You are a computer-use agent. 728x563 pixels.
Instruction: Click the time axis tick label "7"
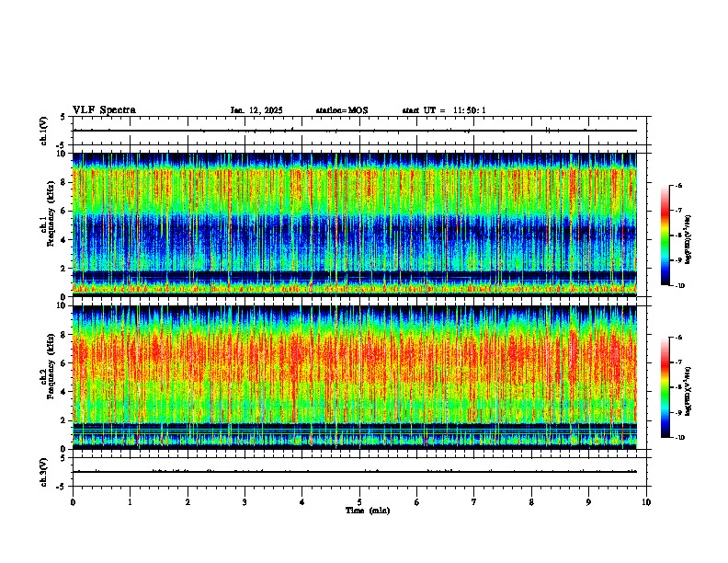(x=474, y=502)
